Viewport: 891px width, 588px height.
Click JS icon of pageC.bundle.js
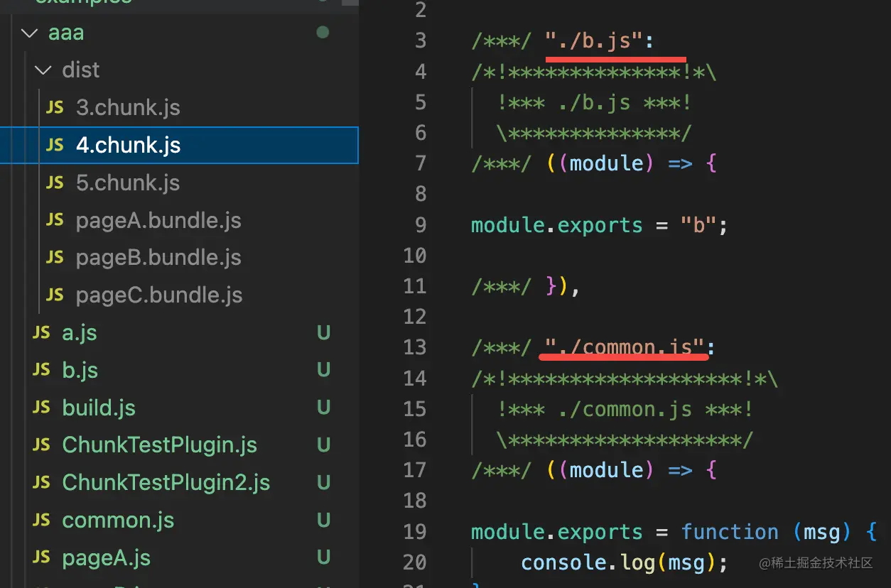tap(55, 295)
